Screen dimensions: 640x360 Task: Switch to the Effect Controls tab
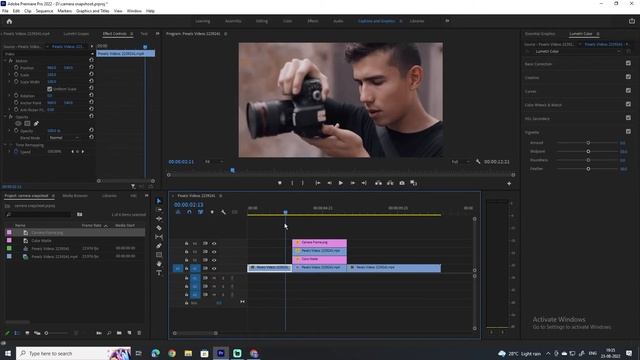tap(115, 34)
